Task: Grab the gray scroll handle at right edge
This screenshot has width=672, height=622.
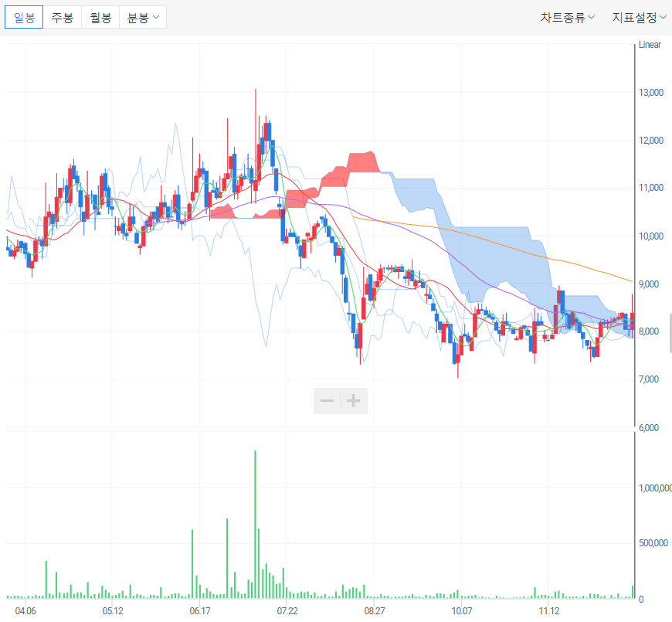Action: 670,333
